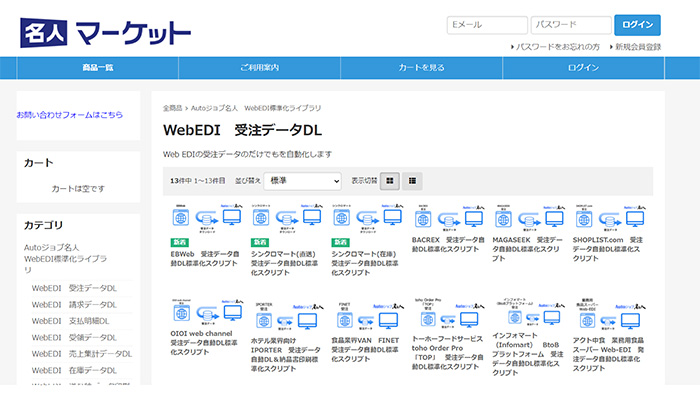Image resolution: width=700 pixels, height=394 pixels.
Task: Click Autoジョブ名人 WebEDI標準化ライブラリ breadcrumb
Action: pos(256,108)
